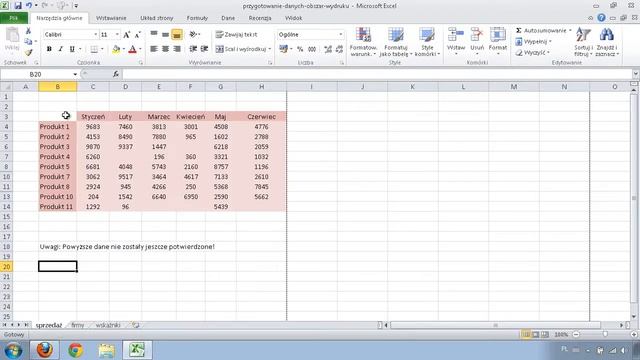
Task: Click Decrease Indent icon
Action: (x=193, y=49)
